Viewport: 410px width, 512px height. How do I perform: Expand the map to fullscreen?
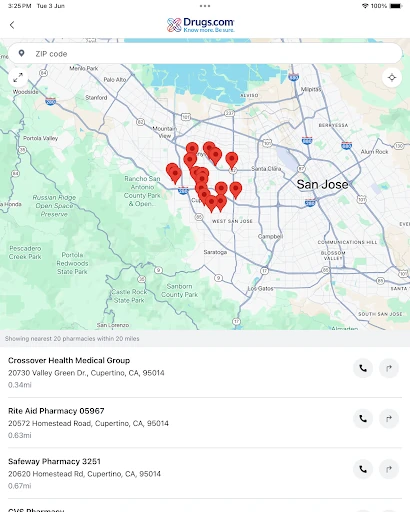point(18,78)
